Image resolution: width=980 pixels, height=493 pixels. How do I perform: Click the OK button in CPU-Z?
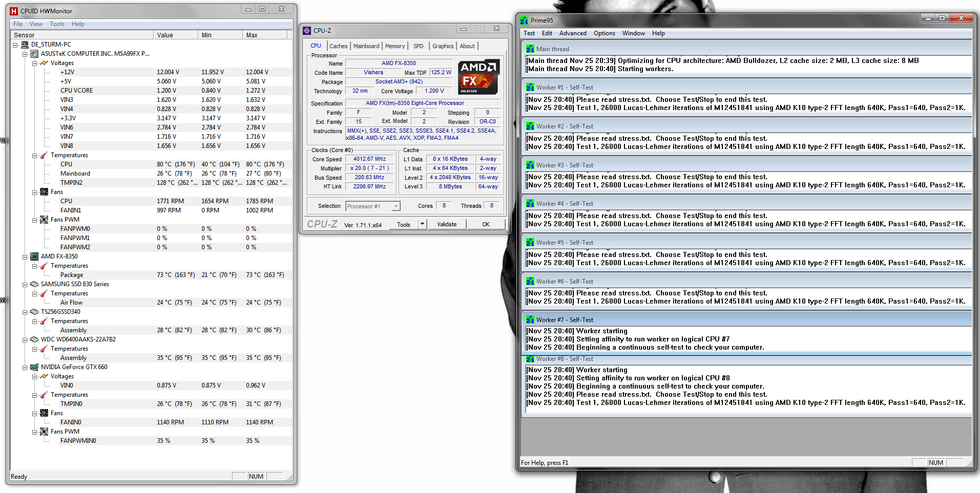[x=486, y=224]
